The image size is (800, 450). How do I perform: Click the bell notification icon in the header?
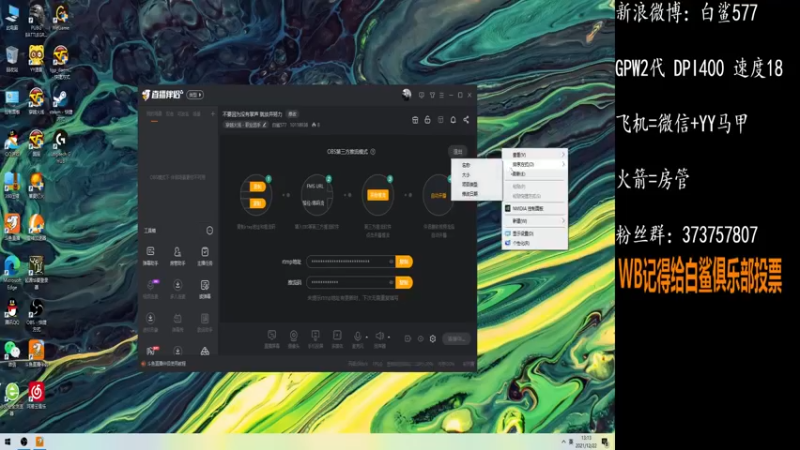point(453,119)
